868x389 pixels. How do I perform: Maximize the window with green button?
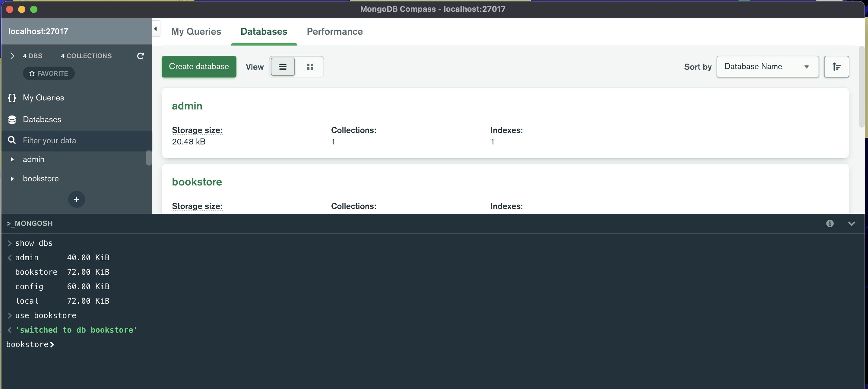pyautogui.click(x=34, y=9)
